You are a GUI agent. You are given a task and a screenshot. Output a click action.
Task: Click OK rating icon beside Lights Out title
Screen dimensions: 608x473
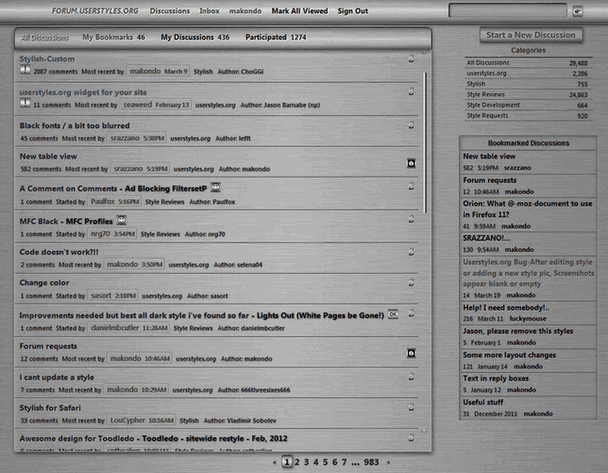pos(393,314)
